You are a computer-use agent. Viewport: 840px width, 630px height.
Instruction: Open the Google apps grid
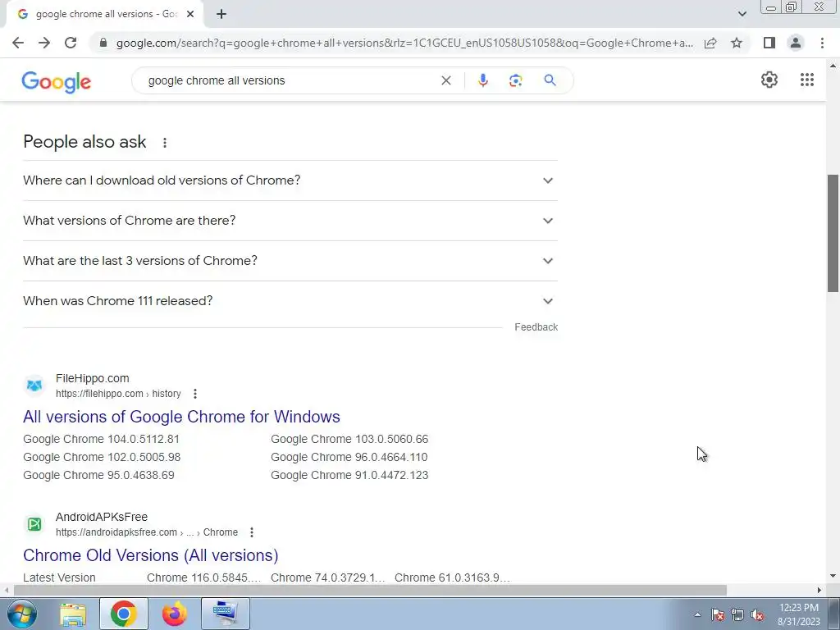807,80
